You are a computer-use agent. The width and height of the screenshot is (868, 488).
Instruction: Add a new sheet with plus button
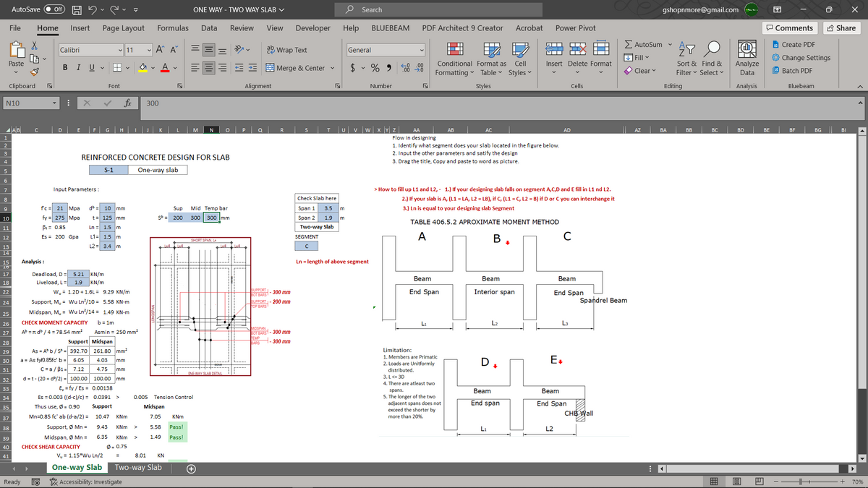tap(191, 468)
